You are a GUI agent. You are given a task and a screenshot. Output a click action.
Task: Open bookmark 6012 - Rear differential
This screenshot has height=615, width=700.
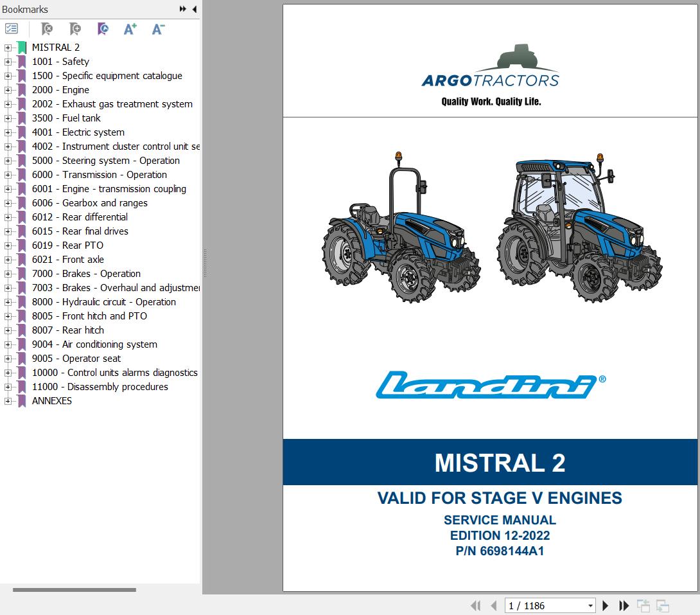click(x=80, y=217)
